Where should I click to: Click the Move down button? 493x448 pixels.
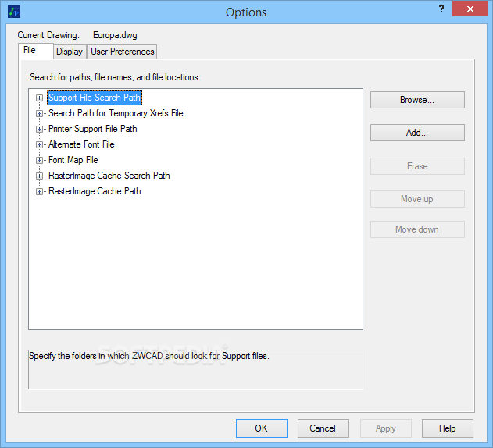point(417,229)
